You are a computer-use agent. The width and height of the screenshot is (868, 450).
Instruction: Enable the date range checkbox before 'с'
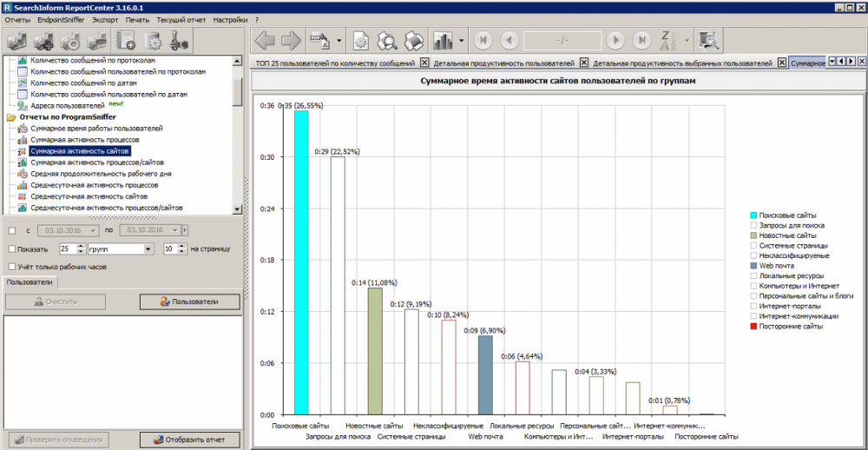pos(11,230)
